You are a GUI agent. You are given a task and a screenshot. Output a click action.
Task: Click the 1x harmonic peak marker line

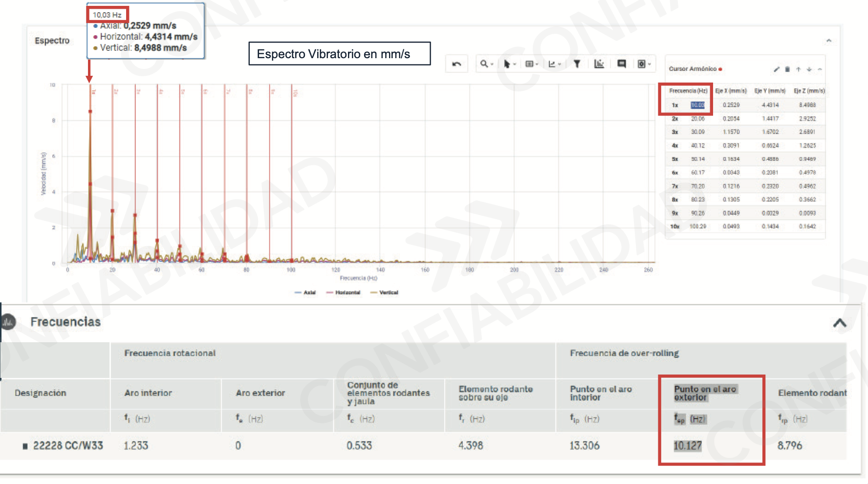click(90, 174)
